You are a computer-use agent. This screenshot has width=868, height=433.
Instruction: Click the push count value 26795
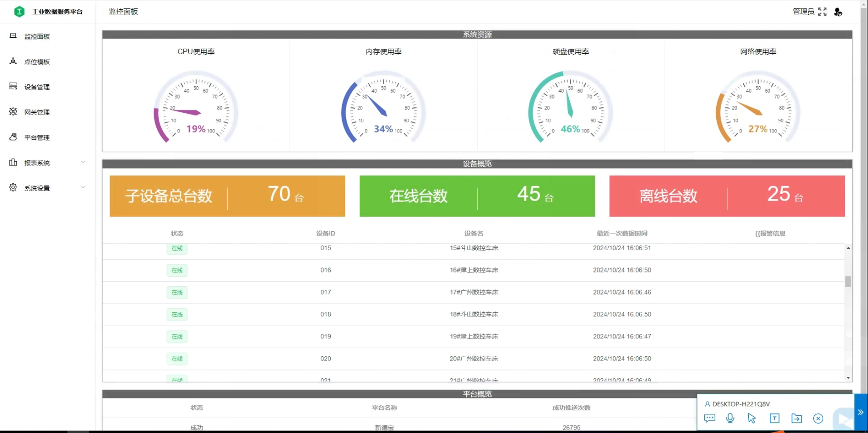(x=571, y=428)
